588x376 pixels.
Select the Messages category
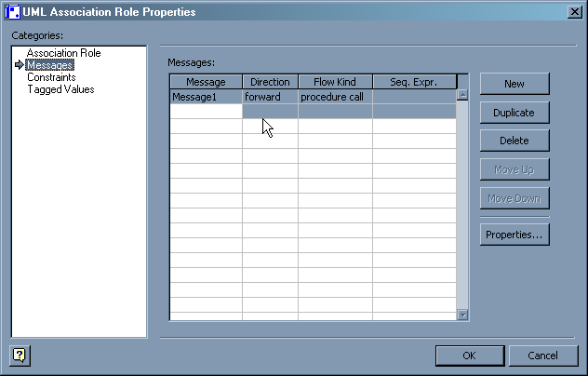pyautogui.click(x=50, y=65)
